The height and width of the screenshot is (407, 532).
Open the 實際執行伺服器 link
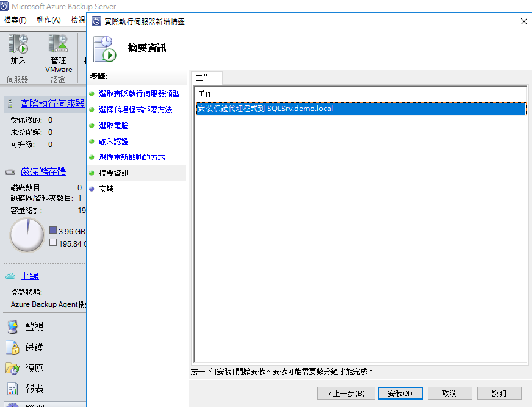(52, 104)
